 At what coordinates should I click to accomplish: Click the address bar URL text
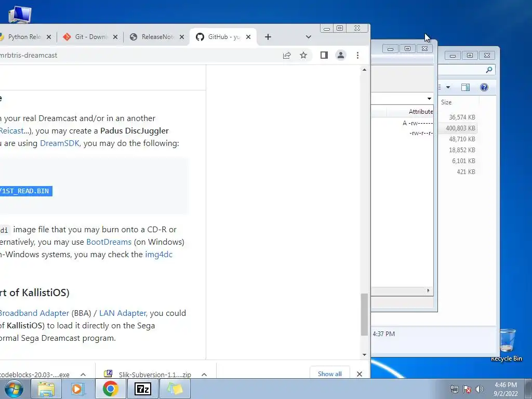coord(29,55)
